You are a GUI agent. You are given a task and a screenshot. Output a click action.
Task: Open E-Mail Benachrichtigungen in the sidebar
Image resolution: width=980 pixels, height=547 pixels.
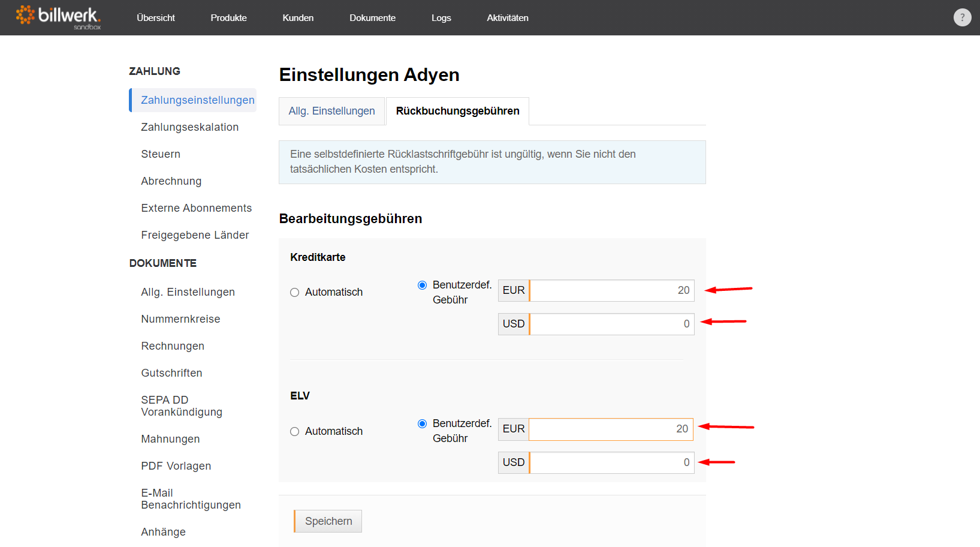point(191,499)
